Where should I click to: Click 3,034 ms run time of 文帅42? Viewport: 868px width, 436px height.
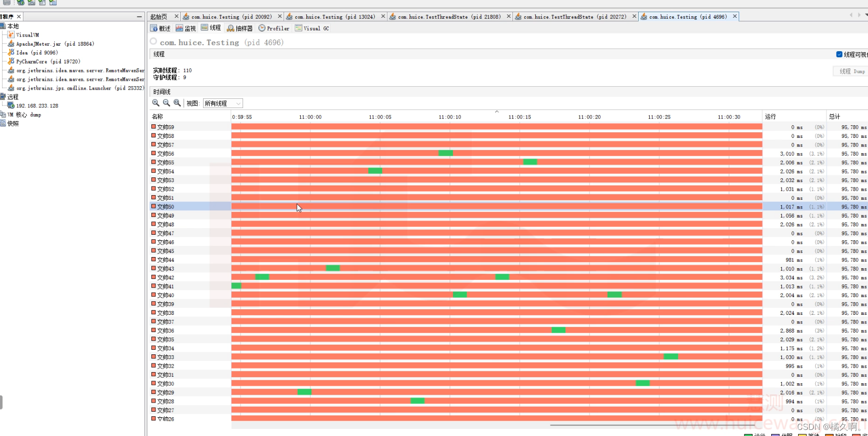(791, 278)
